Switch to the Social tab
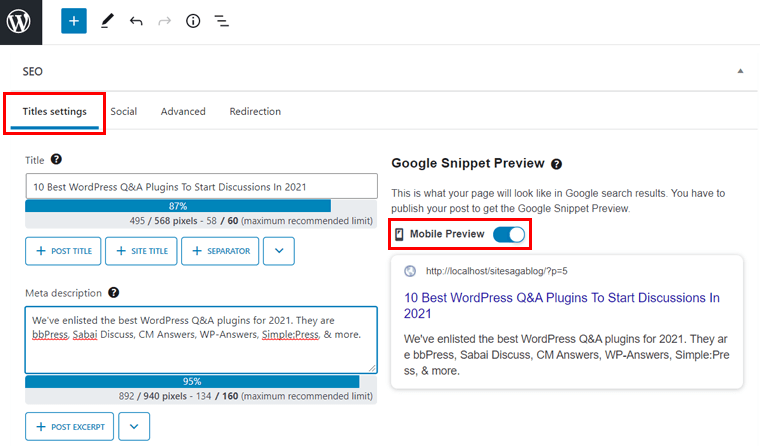The image size is (760, 446). tap(124, 112)
